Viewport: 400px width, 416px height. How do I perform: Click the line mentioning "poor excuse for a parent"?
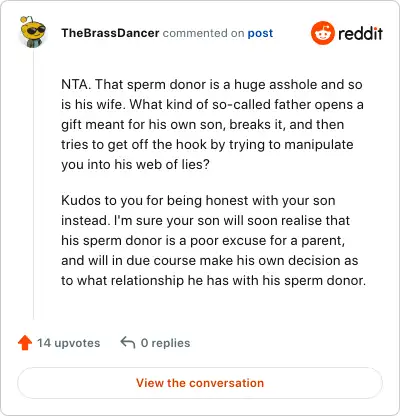(203, 241)
